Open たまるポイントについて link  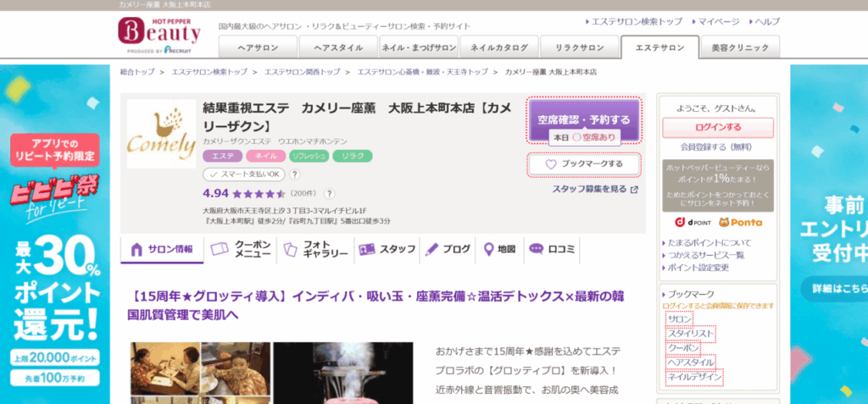click(x=710, y=243)
